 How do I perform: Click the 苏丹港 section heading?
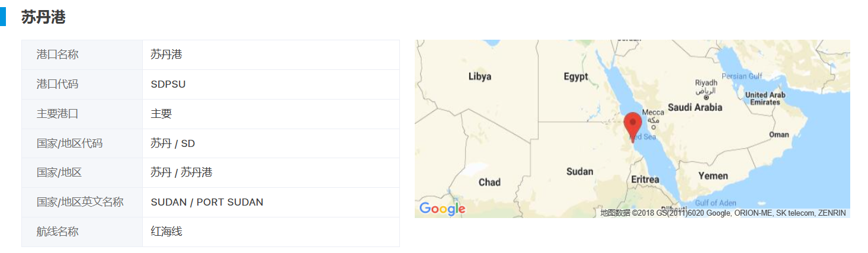[x=43, y=17]
